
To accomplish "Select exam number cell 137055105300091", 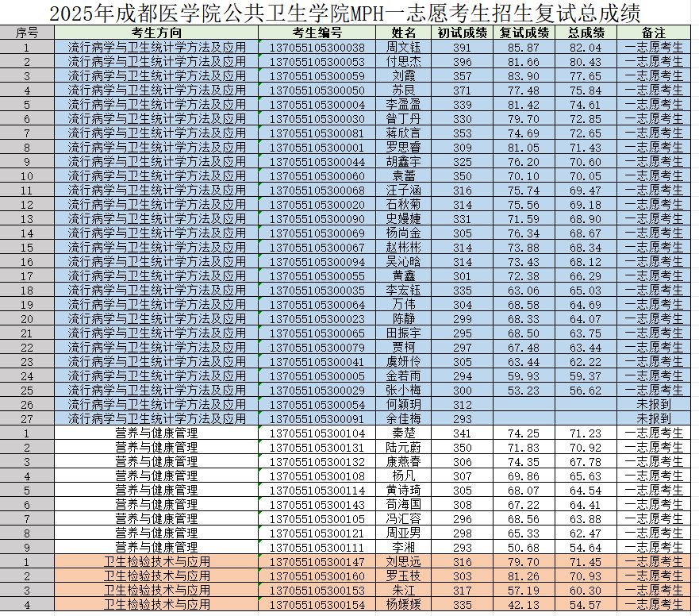I will (x=317, y=418).
